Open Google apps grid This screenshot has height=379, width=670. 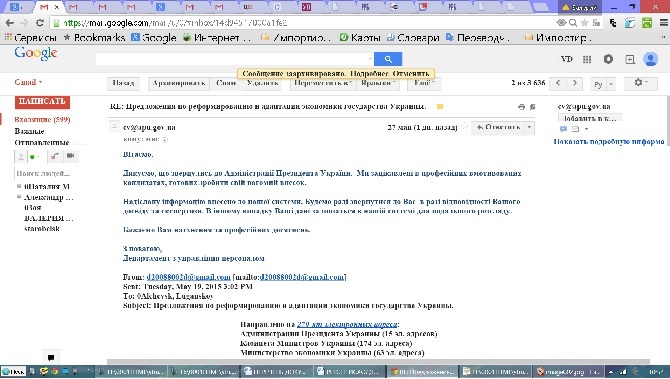pos(587,59)
